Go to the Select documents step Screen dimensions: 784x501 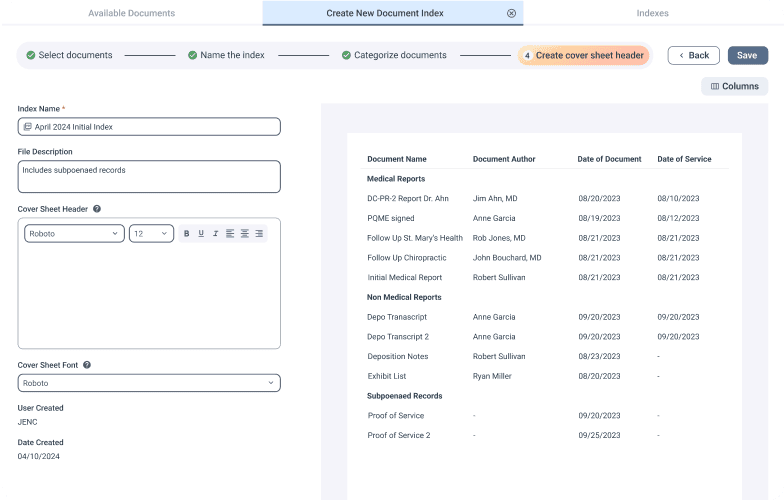click(x=70, y=55)
